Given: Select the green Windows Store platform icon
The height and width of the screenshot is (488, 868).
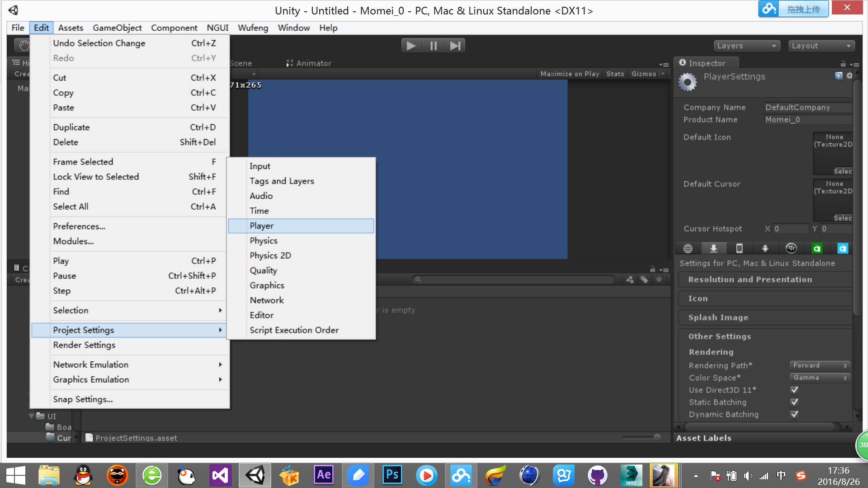Looking at the screenshot, I should click(817, 249).
